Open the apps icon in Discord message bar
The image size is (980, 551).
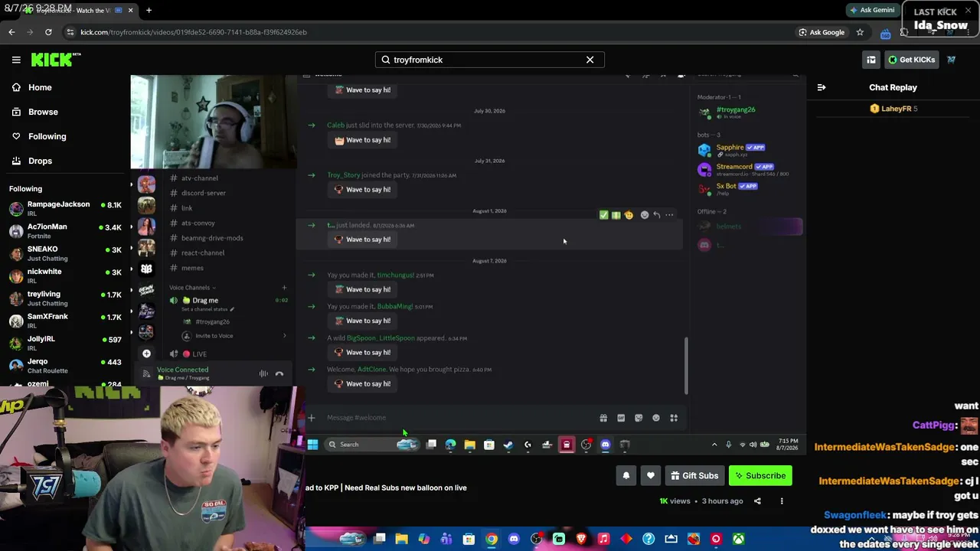point(674,418)
